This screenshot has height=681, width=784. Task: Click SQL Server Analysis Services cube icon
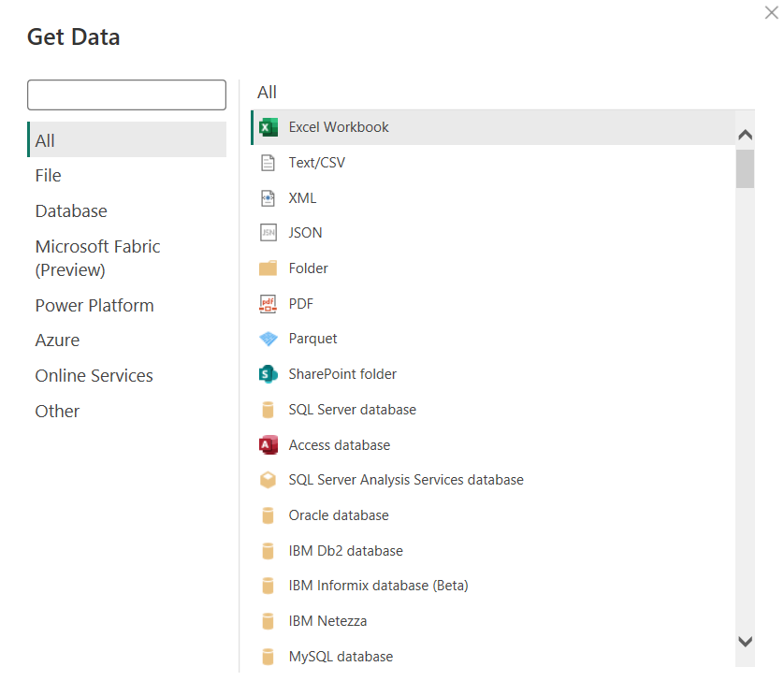[x=269, y=480]
